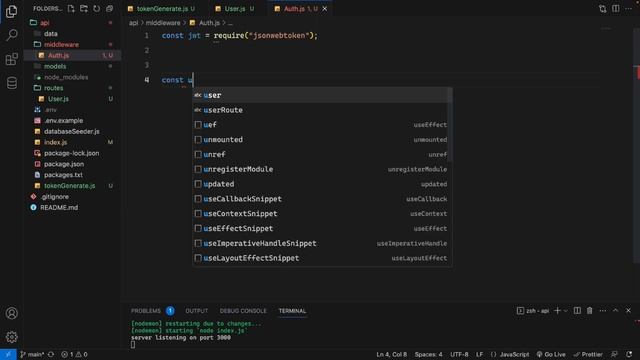The height and width of the screenshot is (360, 640).
Task: Open the Debug Console tab
Action: (x=243, y=311)
